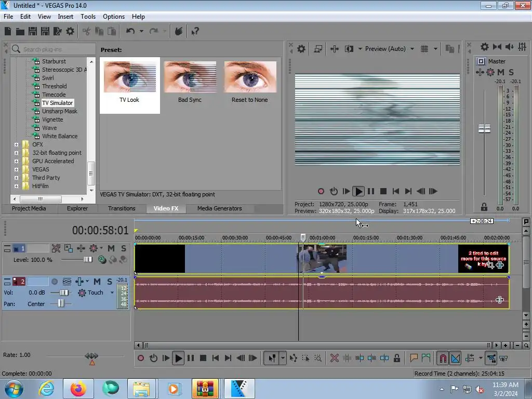The image size is (532, 399).
Task: Insert region using the green flags icon
Action: point(426,358)
